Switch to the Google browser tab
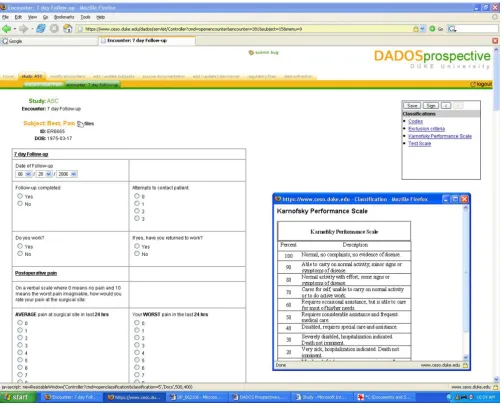 (x=49, y=41)
